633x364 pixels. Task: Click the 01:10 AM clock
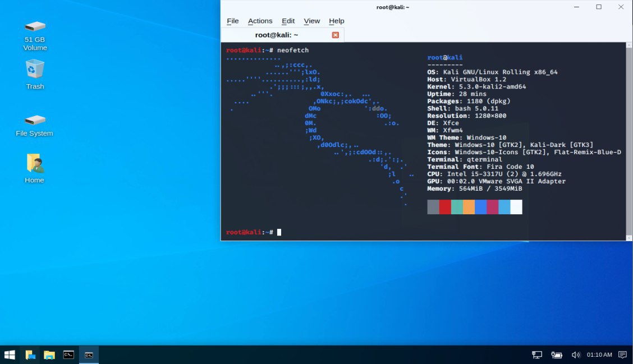click(599, 354)
